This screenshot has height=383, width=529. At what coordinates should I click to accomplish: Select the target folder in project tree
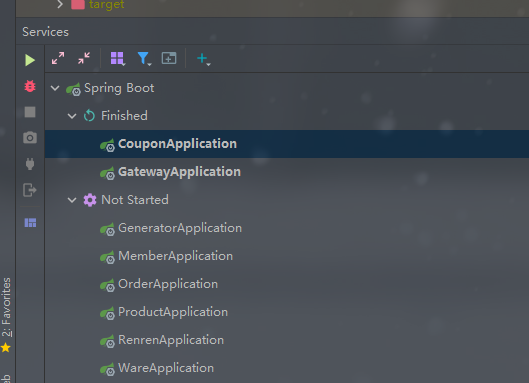coord(107,4)
